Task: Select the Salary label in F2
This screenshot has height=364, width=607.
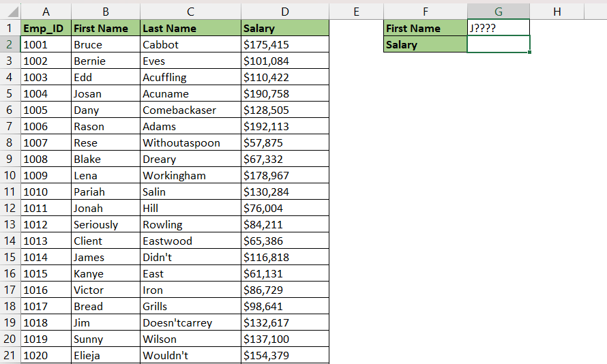Action: pyautogui.click(x=426, y=44)
